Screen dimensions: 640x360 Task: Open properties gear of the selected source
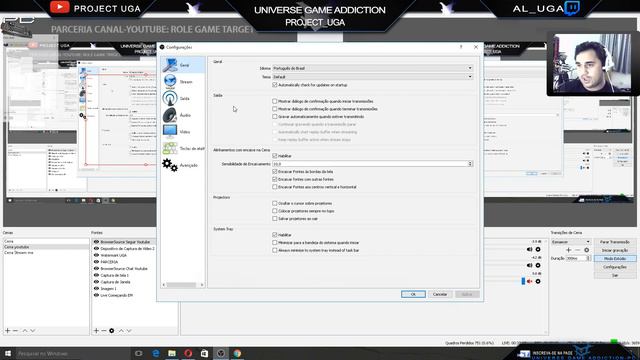(111, 331)
